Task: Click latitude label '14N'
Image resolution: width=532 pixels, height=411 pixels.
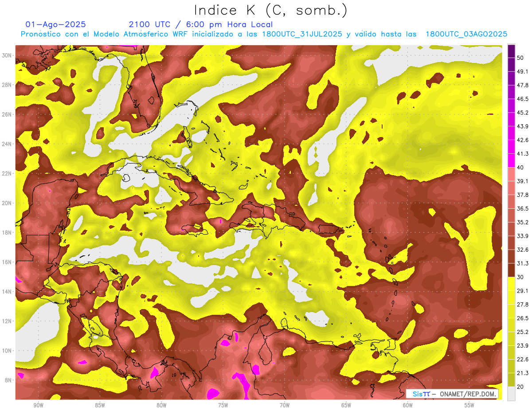Action: (x=7, y=292)
